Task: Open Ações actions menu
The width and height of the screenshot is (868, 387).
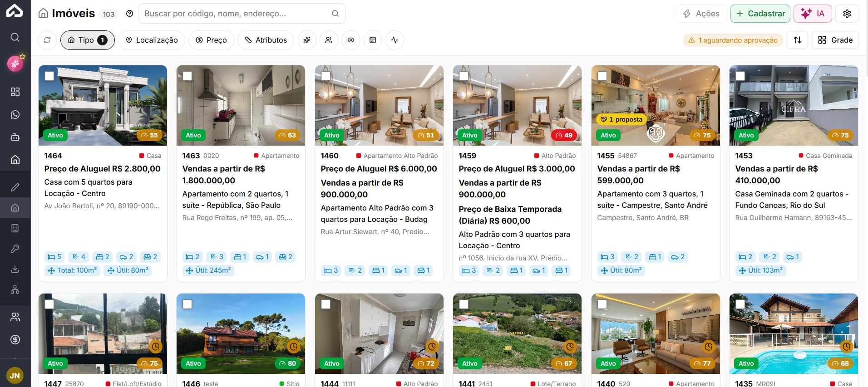Action: [x=701, y=14]
